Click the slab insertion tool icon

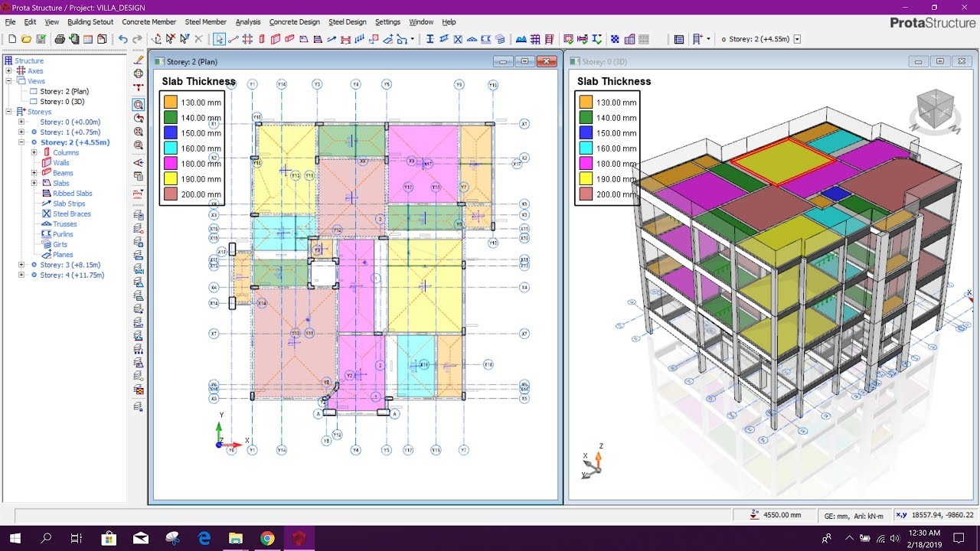(302, 39)
